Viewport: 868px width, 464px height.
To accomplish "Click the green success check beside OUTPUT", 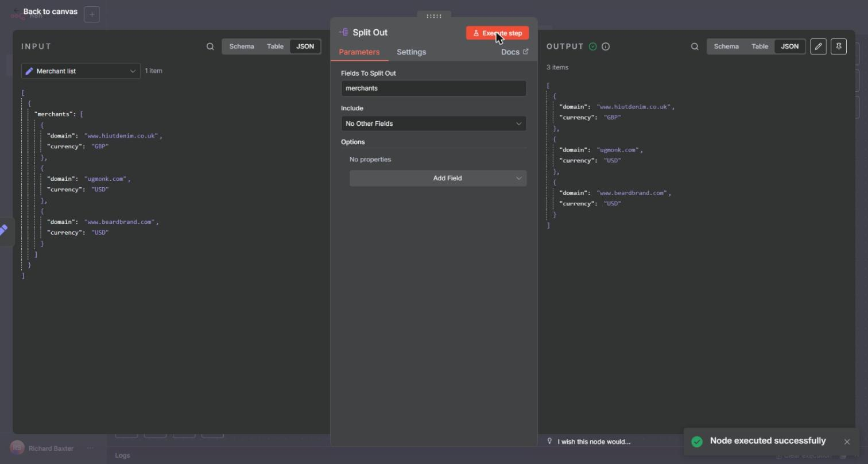I will [x=593, y=47].
